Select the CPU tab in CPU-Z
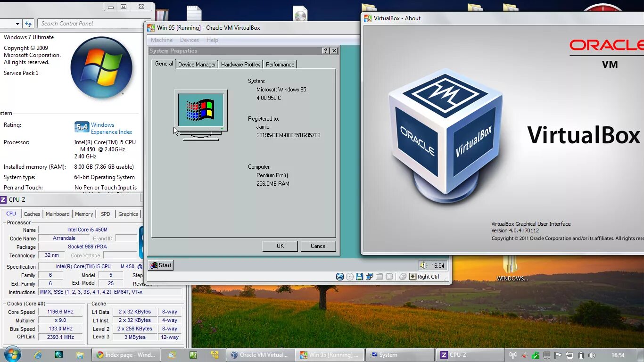The width and height of the screenshot is (644, 362). click(11, 214)
